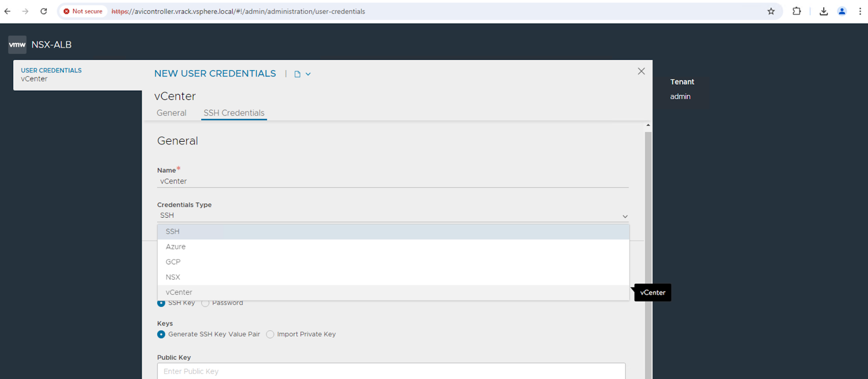Click the NEW USER CREDENTIALS heading
Viewport: 868px width, 379px height.
[215, 73]
